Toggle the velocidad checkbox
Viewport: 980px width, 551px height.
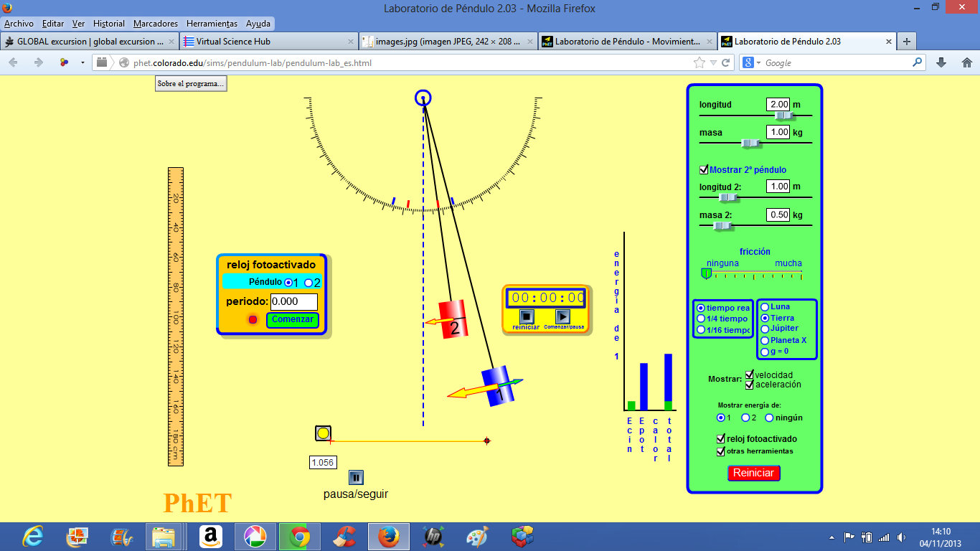point(750,375)
